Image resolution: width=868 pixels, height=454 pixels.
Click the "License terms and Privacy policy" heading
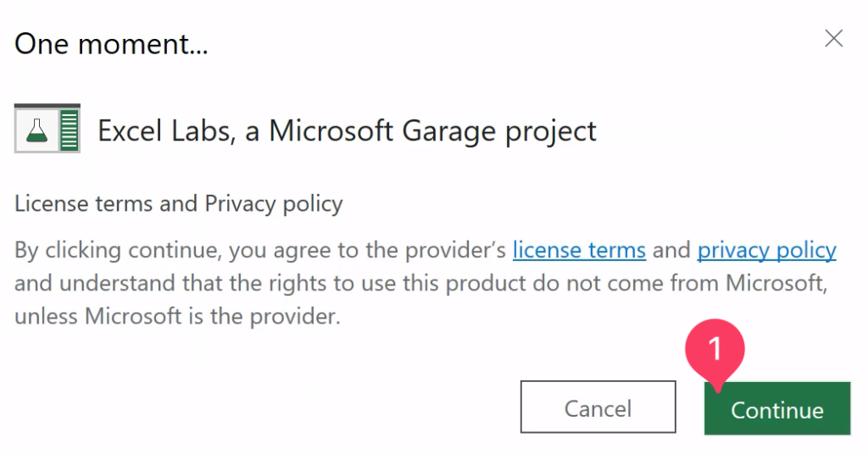(x=179, y=204)
